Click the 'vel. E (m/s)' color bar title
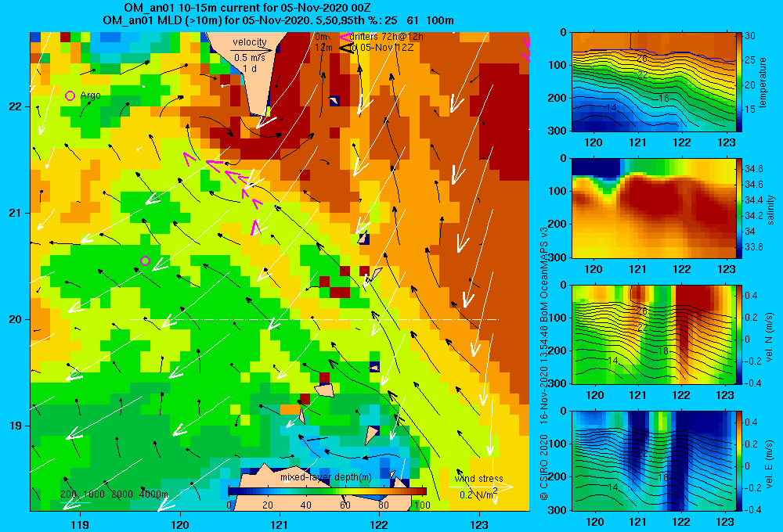Screen dimensions: 783x532 (x=770, y=464)
